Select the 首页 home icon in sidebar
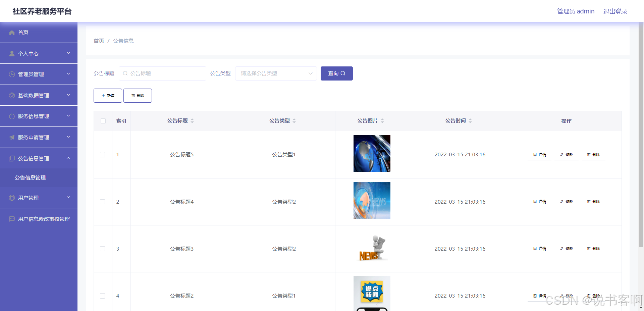Image resolution: width=644 pixels, height=311 pixels. pos(12,32)
